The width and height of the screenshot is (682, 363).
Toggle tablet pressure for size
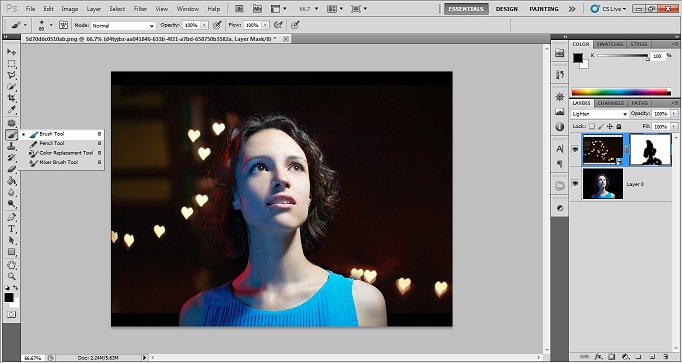[295, 25]
